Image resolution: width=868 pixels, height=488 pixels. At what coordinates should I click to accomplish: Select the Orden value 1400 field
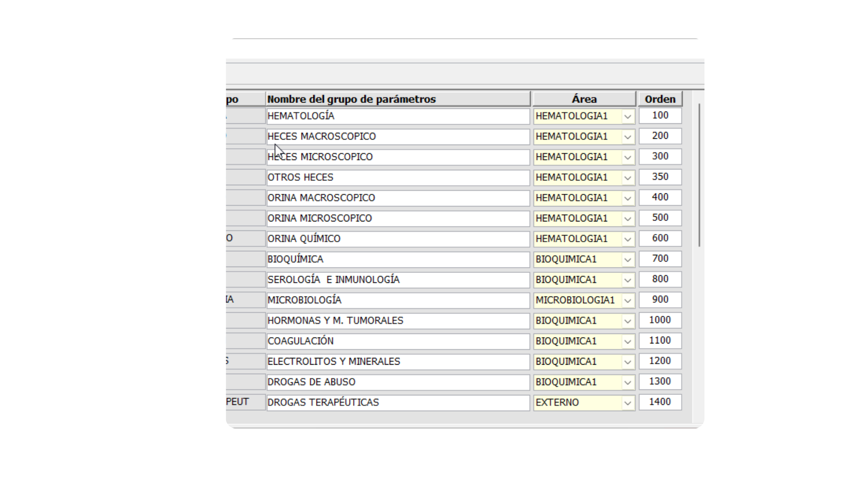660,402
